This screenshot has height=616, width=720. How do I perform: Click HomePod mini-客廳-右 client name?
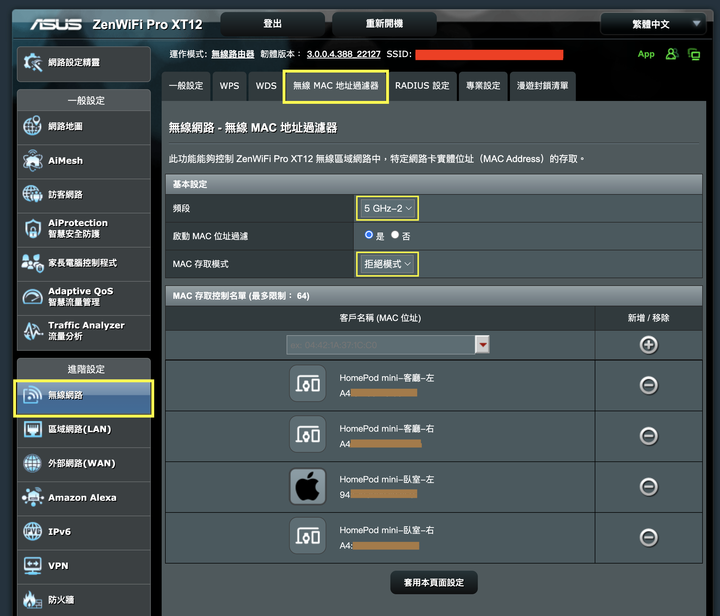(x=387, y=428)
